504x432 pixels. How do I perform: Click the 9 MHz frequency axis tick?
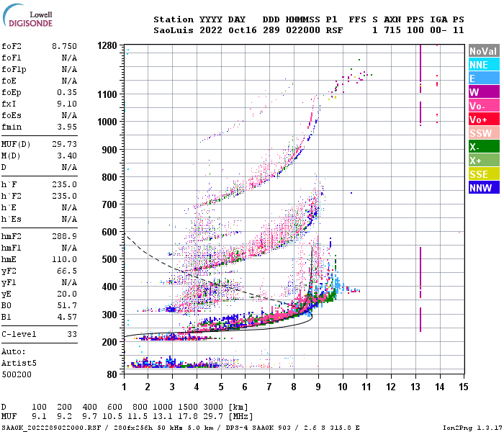tap(318, 387)
